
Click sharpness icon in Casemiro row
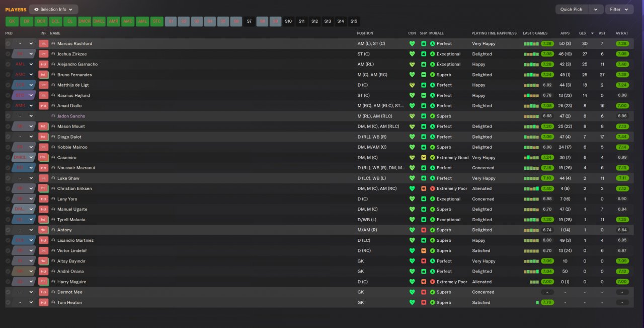(424, 158)
